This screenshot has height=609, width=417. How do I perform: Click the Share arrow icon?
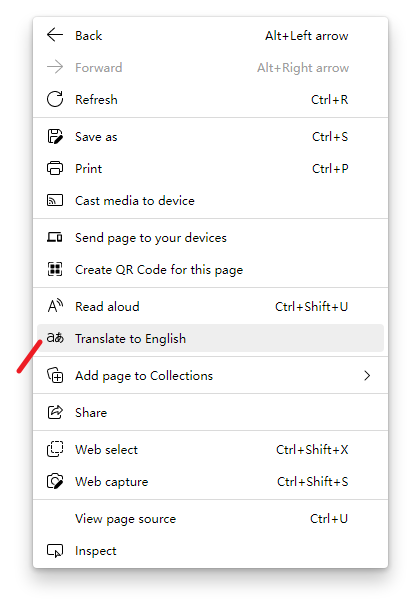(x=55, y=412)
